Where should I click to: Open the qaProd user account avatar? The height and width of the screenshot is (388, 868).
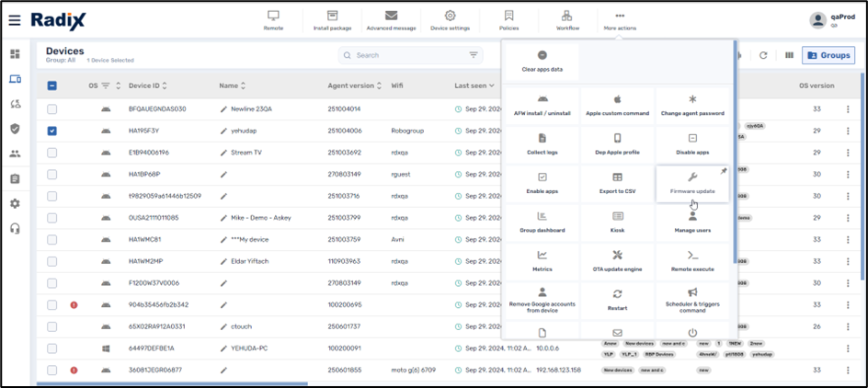click(818, 20)
